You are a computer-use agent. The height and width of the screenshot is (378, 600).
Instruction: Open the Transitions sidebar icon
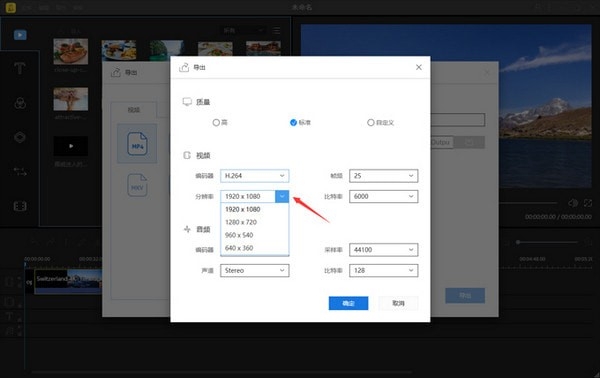coord(20,172)
